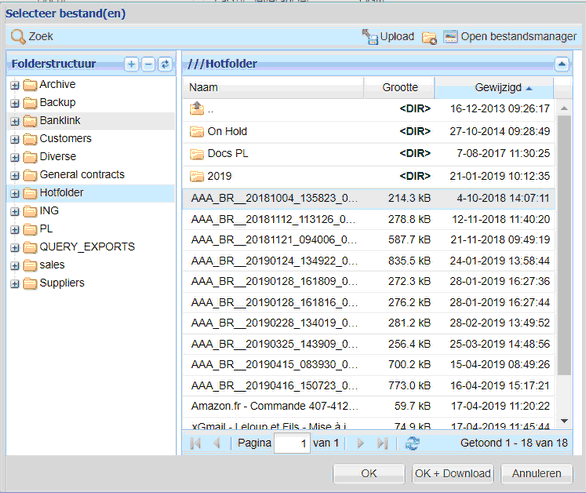Click the Upload icon in the toolbar
The image size is (586, 493).
pyautogui.click(x=370, y=37)
